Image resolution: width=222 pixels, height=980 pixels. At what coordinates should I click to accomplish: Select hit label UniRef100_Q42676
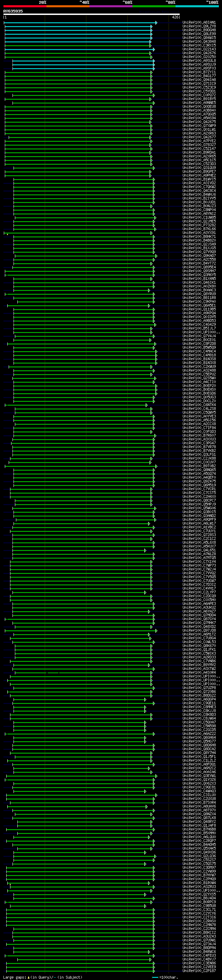[x=199, y=53]
